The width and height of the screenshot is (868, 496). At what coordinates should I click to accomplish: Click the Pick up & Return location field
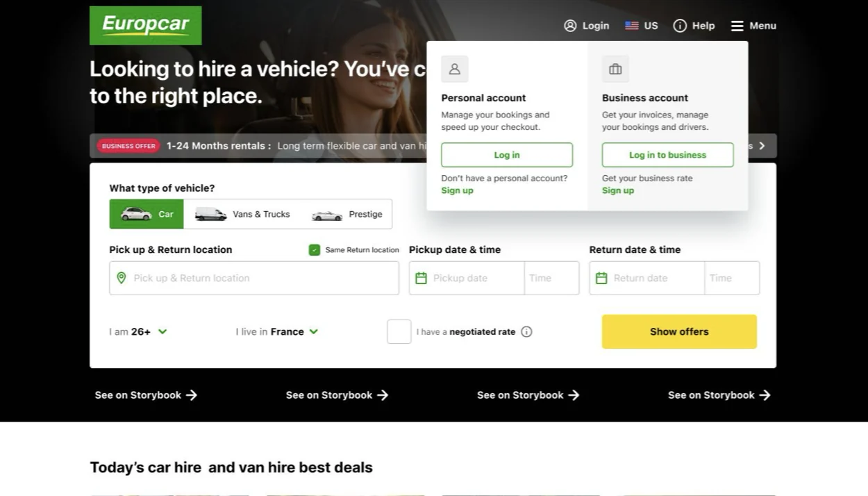tap(254, 278)
